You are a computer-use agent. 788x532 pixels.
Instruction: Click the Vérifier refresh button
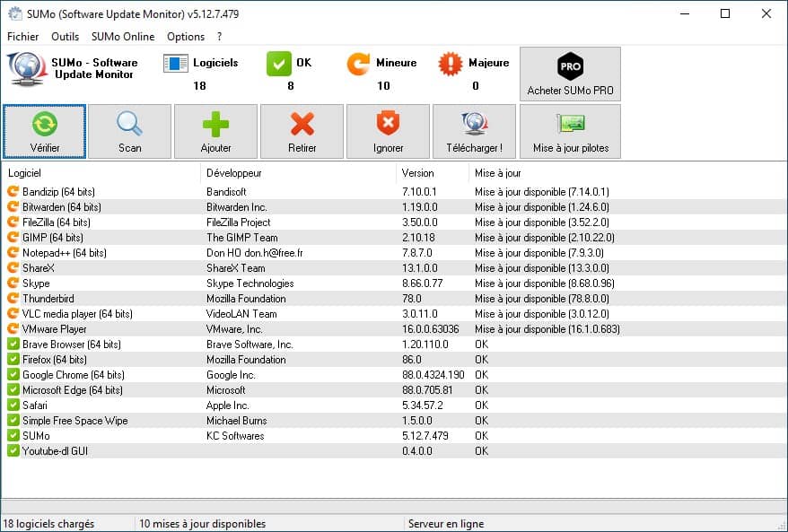tap(44, 132)
